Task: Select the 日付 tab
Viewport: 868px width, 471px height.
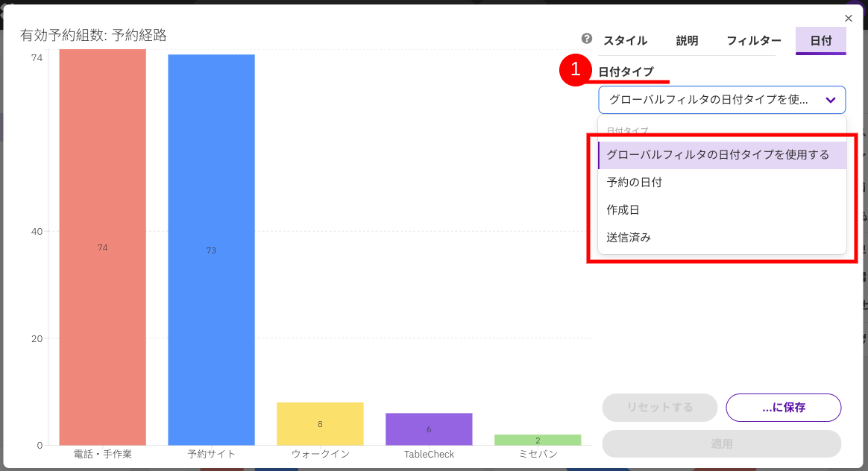Action: (820, 41)
